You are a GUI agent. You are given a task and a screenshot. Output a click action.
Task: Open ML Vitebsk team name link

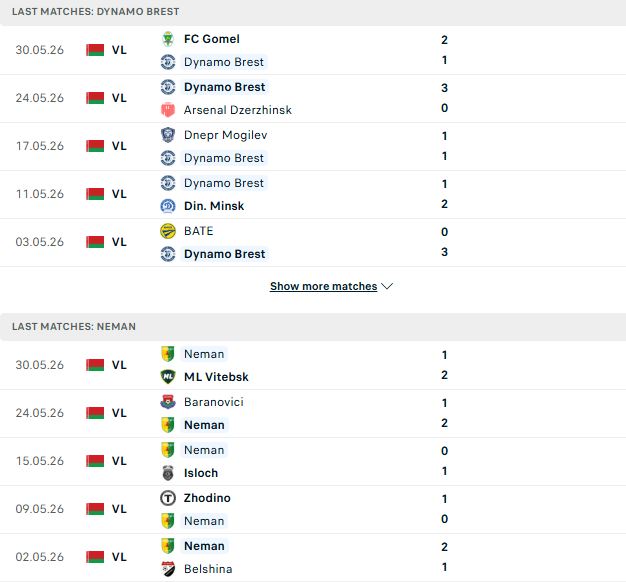tap(216, 377)
